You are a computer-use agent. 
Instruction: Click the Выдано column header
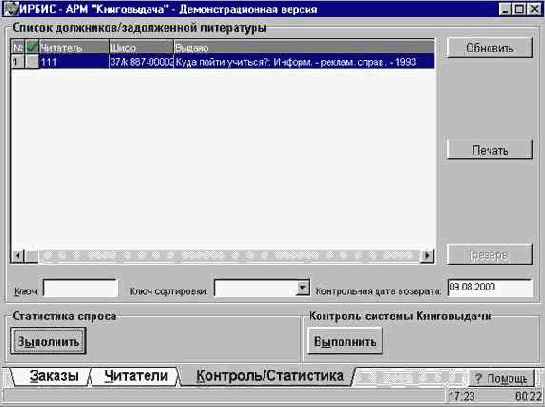tap(304, 47)
